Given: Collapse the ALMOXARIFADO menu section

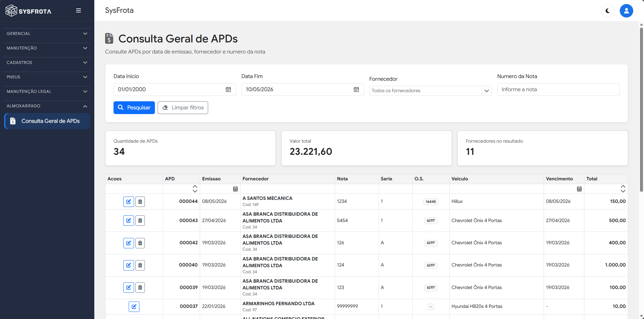Looking at the screenshot, I should point(47,106).
